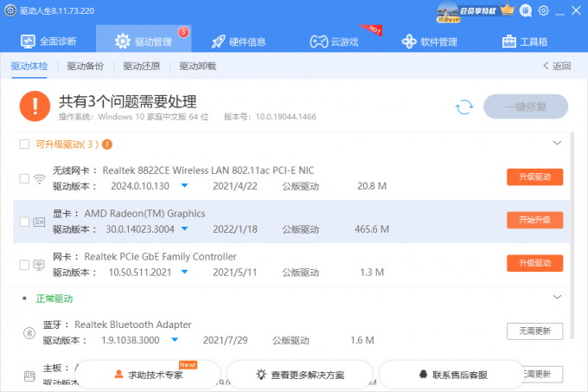This screenshot has width=588, height=392.
Task: Select the 驱动体检 sub-tab
Action: point(29,67)
